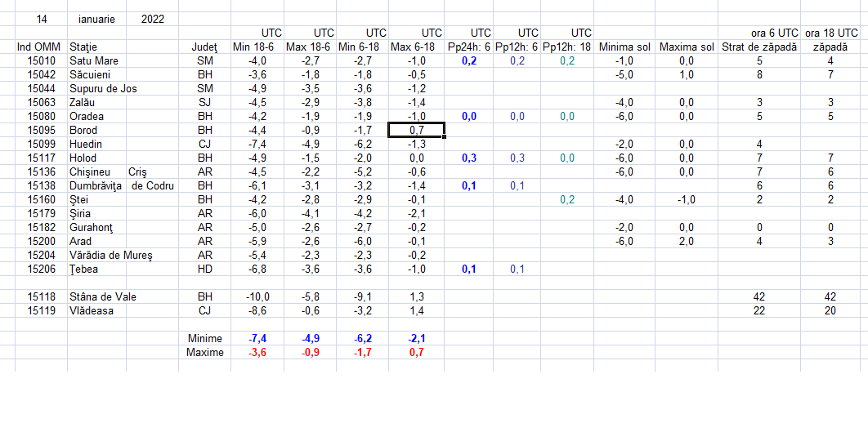
Task: Click the "Chişineu" station cell
Action: pos(90,172)
